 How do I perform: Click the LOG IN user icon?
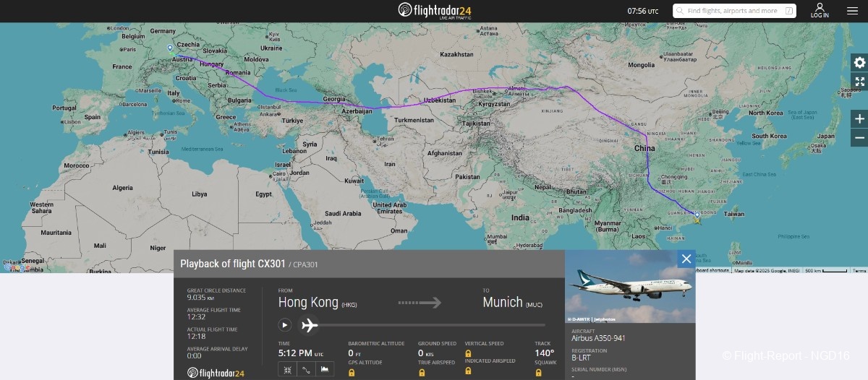pyautogui.click(x=820, y=10)
